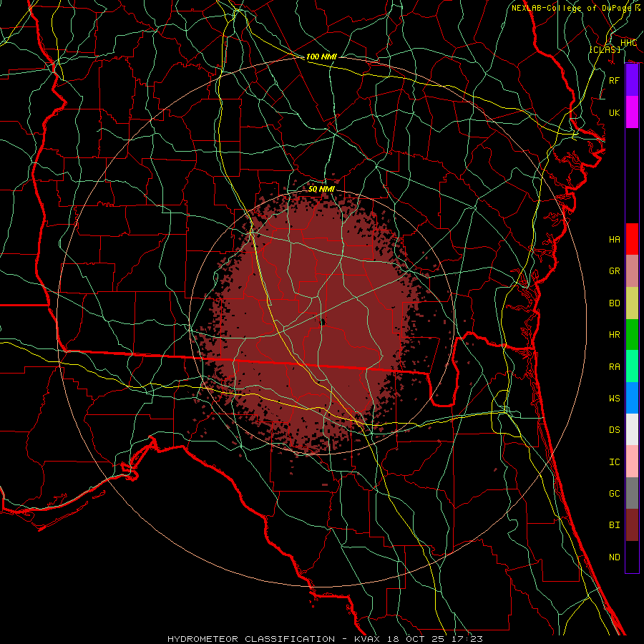
Task: Click the UK legend label
Action: [x=615, y=112]
